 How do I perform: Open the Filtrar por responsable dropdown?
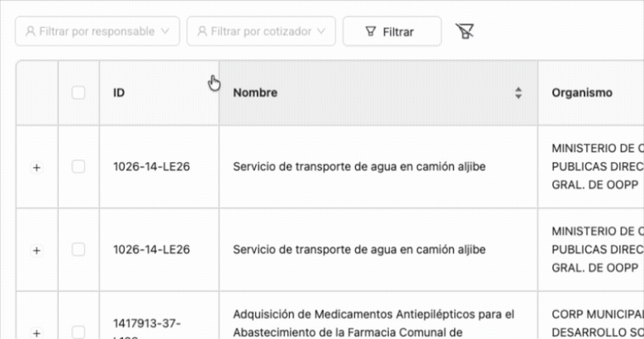point(97,31)
